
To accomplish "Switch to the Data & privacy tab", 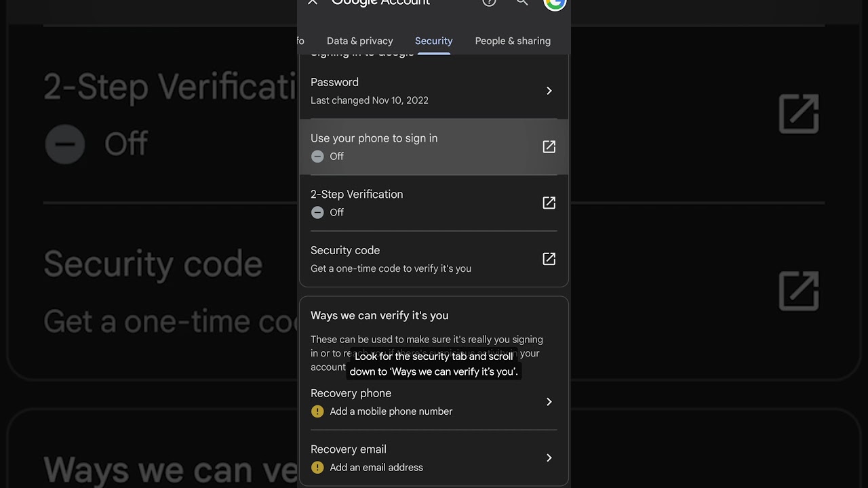I will pyautogui.click(x=359, y=41).
